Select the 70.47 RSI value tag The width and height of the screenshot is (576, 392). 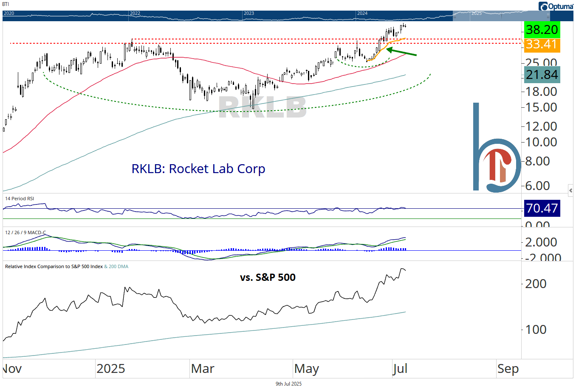[x=542, y=208]
